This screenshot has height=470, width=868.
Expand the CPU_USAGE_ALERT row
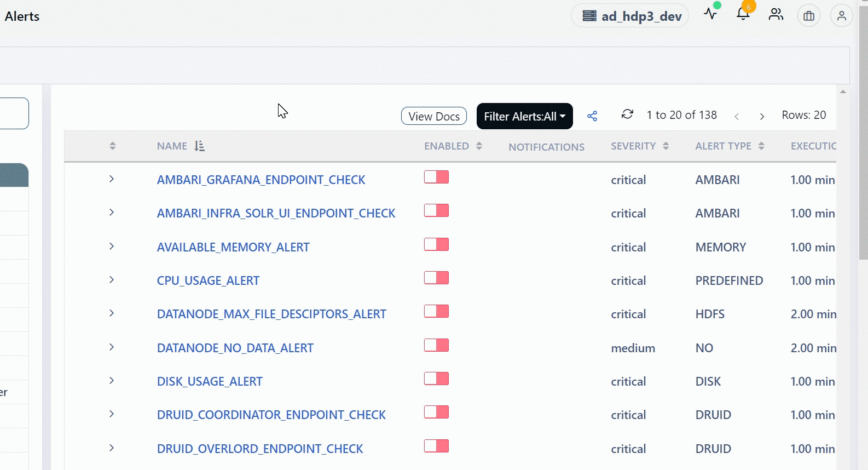pos(112,280)
